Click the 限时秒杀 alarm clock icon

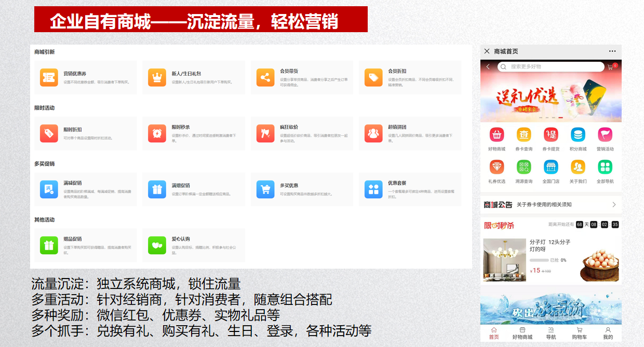pyautogui.click(x=157, y=133)
